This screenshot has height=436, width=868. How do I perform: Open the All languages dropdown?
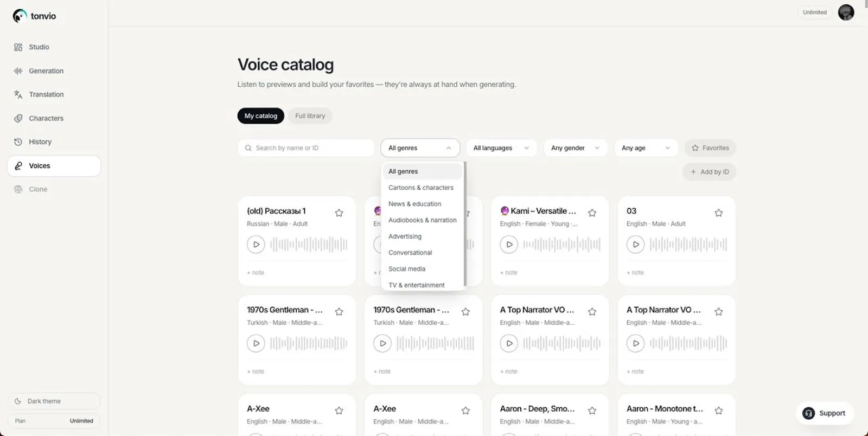point(501,148)
